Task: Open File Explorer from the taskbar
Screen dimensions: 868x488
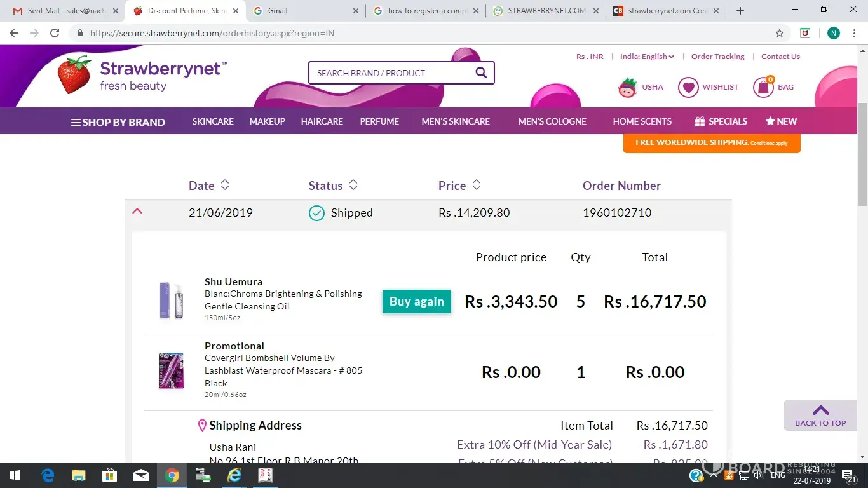Action: point(78,475)
